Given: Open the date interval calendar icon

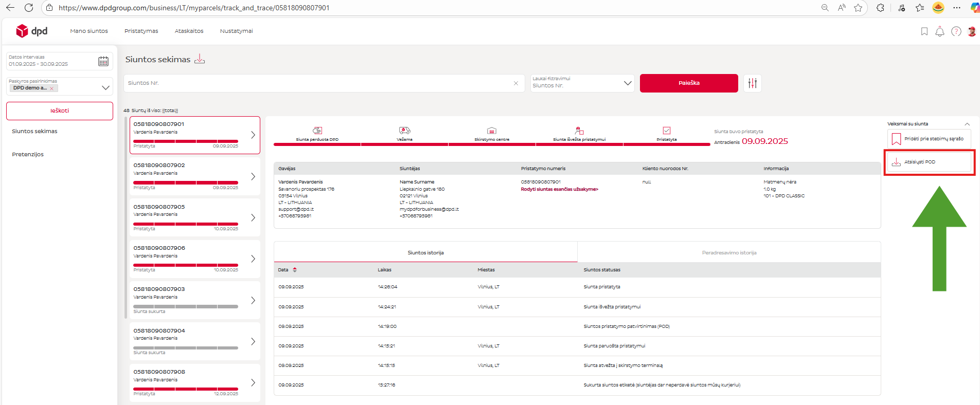Looking at the screenshot, I should pos(103,61).
